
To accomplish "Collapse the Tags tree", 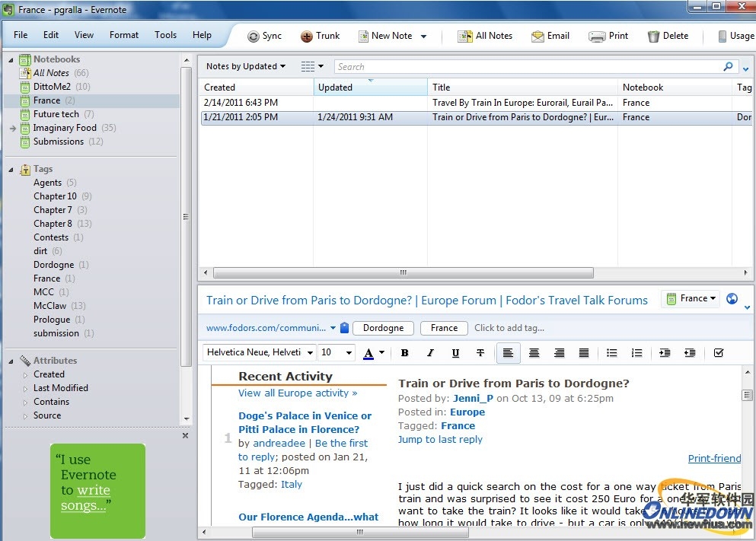I will [x=11, y=170].
